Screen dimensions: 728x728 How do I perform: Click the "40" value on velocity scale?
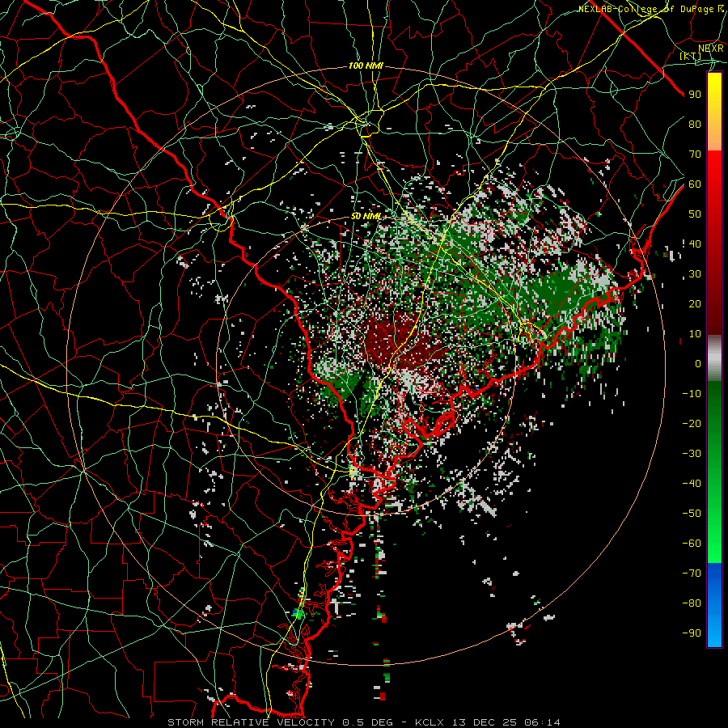[x=695, y=244]
